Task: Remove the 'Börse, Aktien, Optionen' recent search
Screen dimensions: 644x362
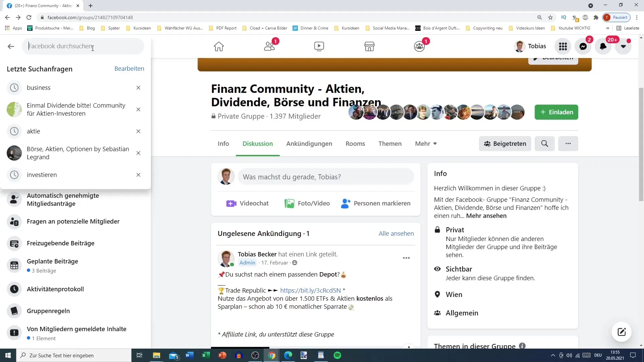Action: [138, 153]
